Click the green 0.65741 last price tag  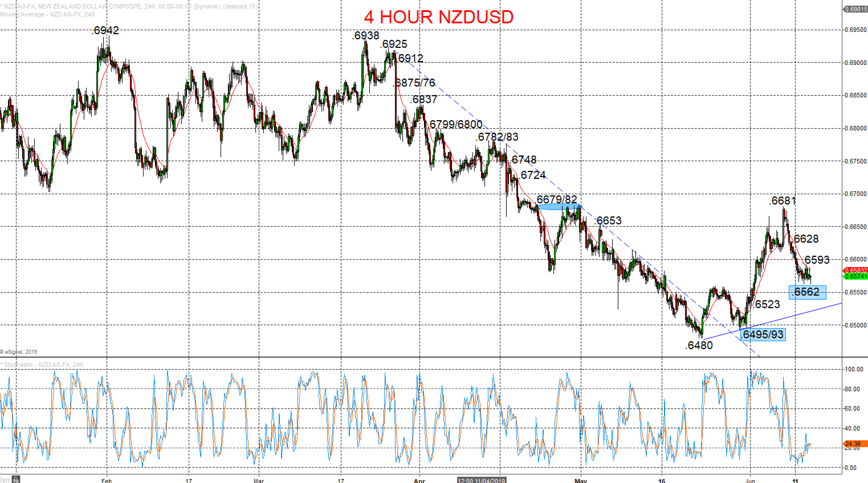[855, 277]
